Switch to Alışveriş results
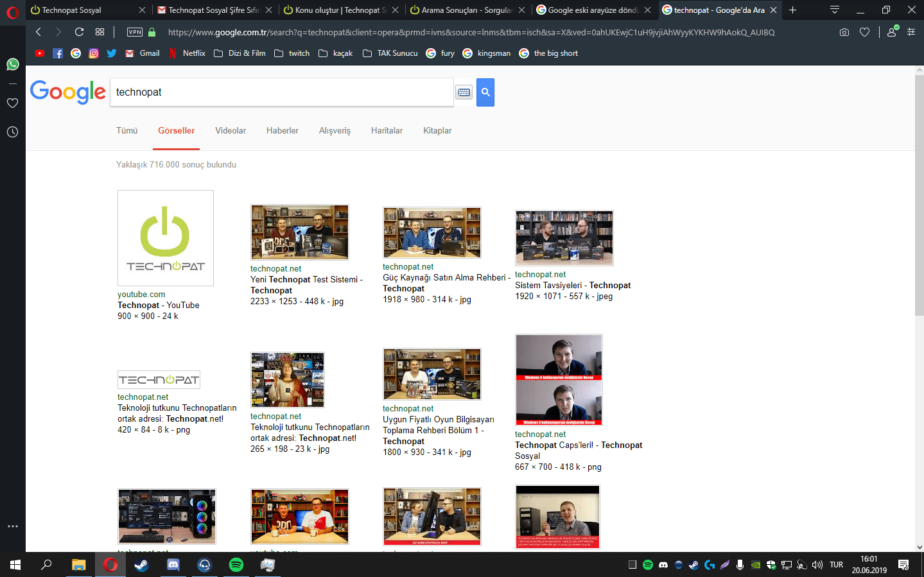 [x=335, y=131]
